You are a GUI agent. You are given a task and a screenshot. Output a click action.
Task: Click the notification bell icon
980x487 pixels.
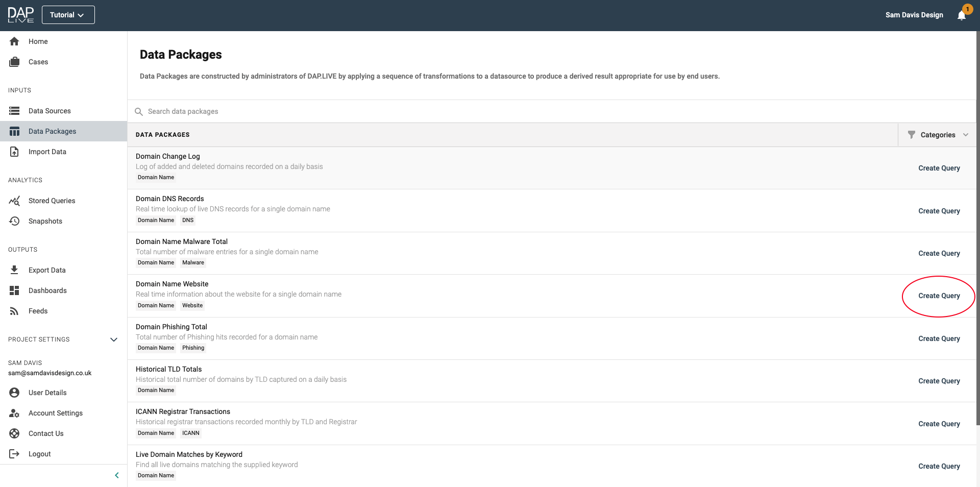coord(962,15)
